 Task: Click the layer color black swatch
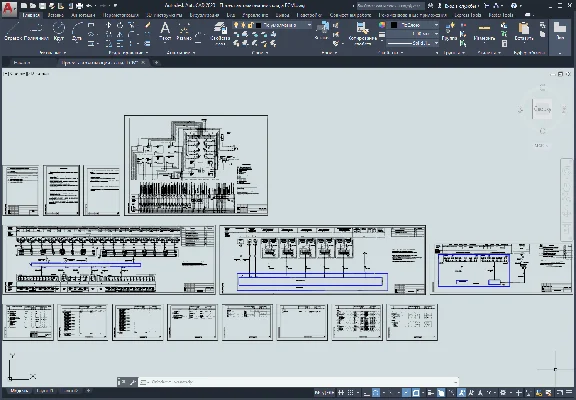pos(259,25)
